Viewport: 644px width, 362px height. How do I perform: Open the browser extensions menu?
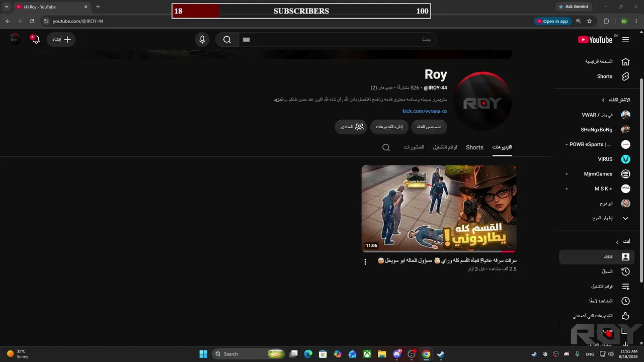606,21
